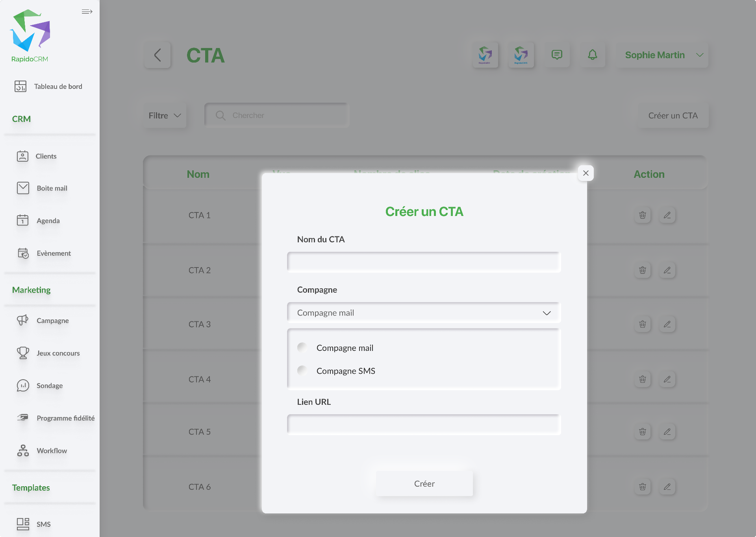Delete CTA 4 with the trash icon

pos(643,379)
